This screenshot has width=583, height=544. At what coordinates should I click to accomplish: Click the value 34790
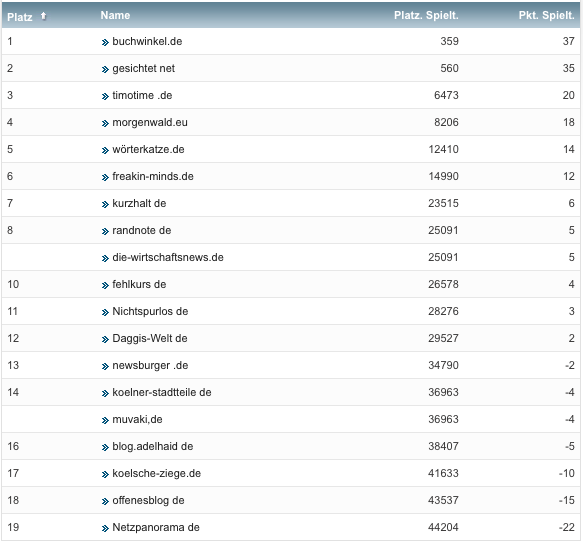(443, 365)
